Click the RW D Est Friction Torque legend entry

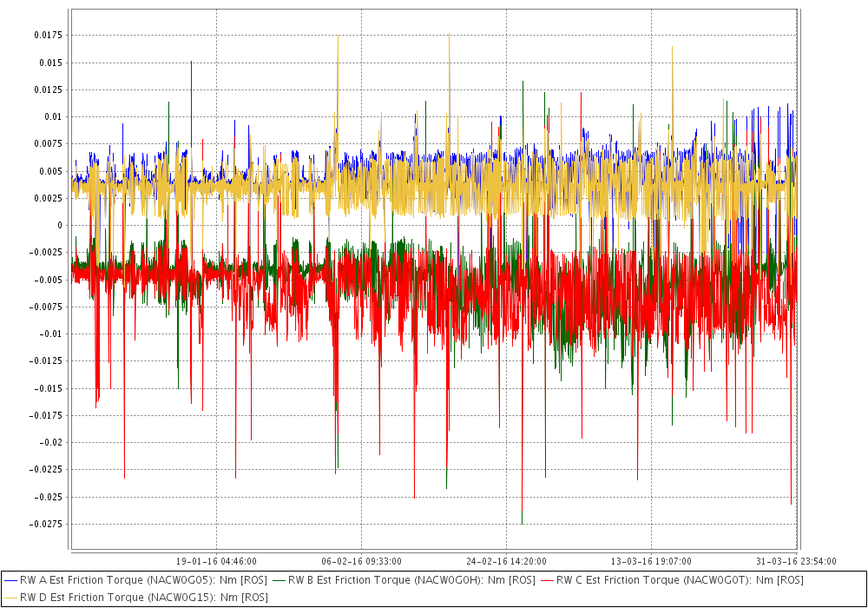(136, 597)
